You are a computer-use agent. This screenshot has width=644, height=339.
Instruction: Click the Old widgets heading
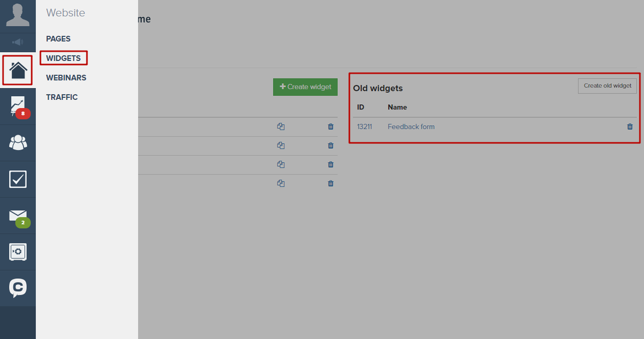(378, 88)
